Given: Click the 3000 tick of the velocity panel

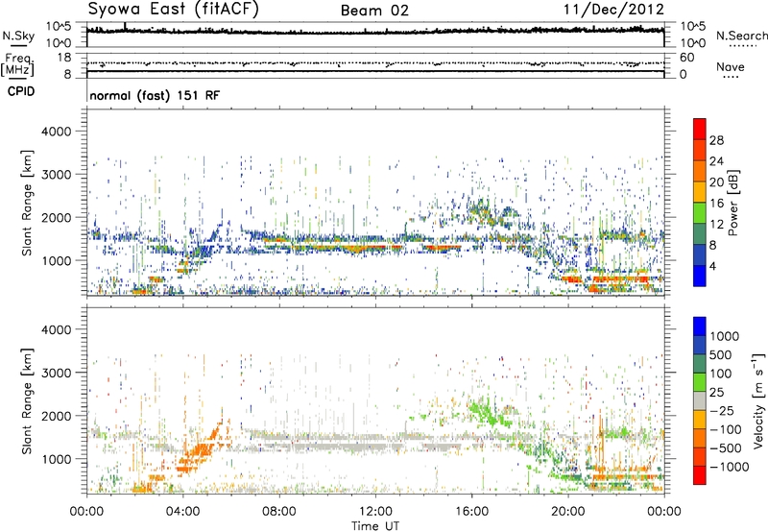Looking at the screenshot, I should (56, 373).
